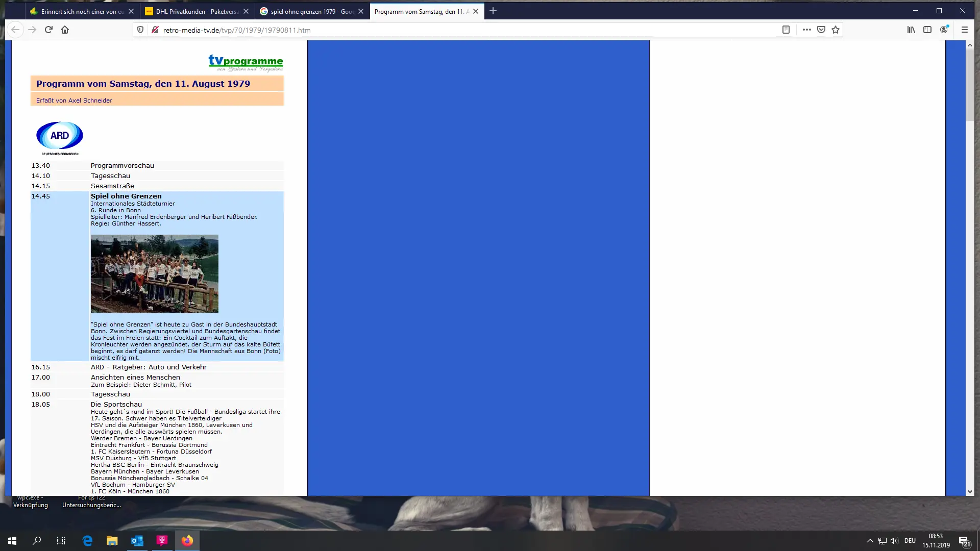Open the Windows Start menu
Image resolution: width=980 pixels, height=551 pixels.
tap(12, 541)
